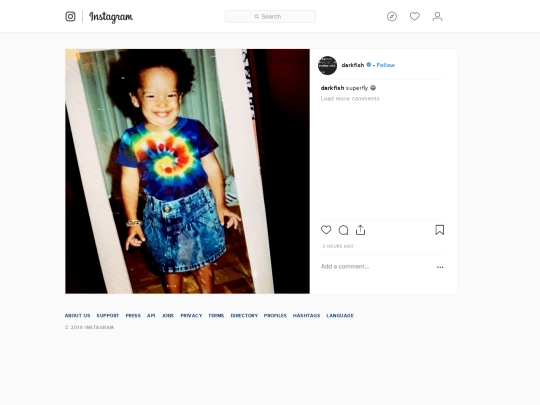Viewport: 540px width, 405px height.
Task: Share the post using the share icon
Action: (x=361, y=230)
